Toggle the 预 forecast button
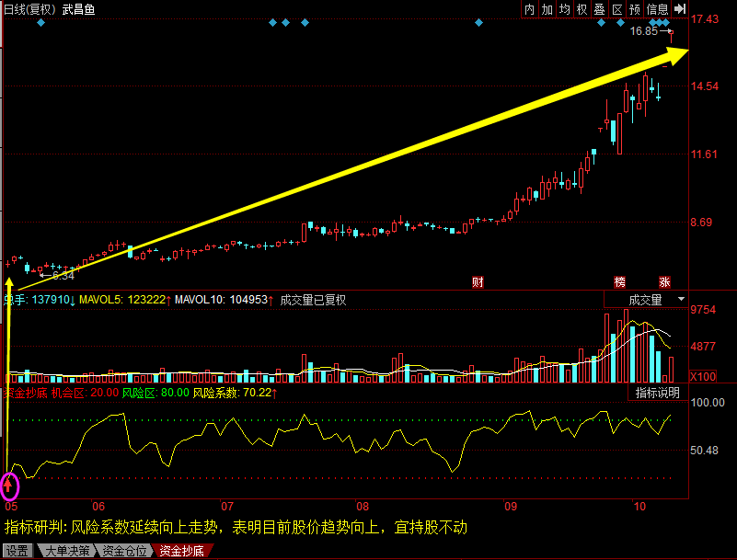 (635, 9)
